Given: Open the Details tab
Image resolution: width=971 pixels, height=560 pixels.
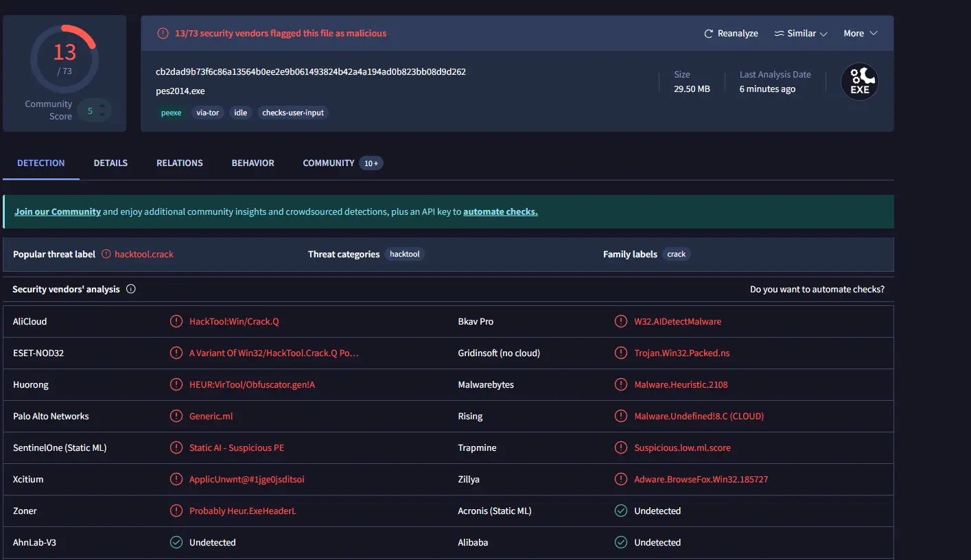Looking at the screenshot, I should (110, 163).
